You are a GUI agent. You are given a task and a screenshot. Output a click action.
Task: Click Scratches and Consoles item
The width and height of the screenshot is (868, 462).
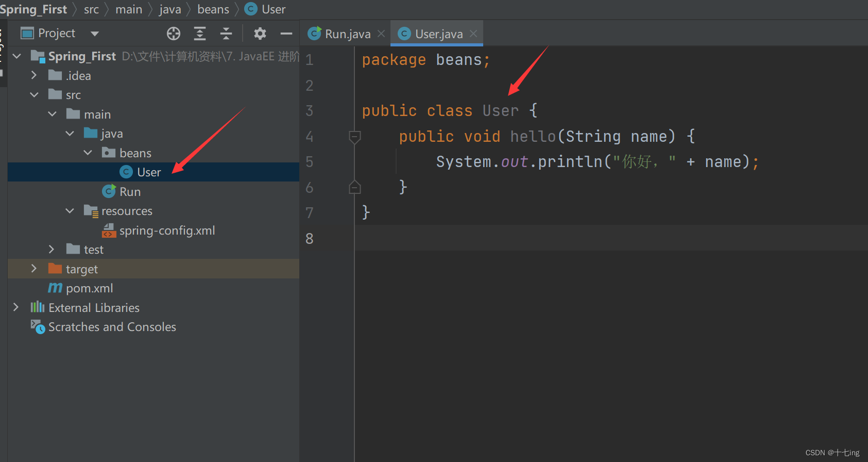coord(112,327)
